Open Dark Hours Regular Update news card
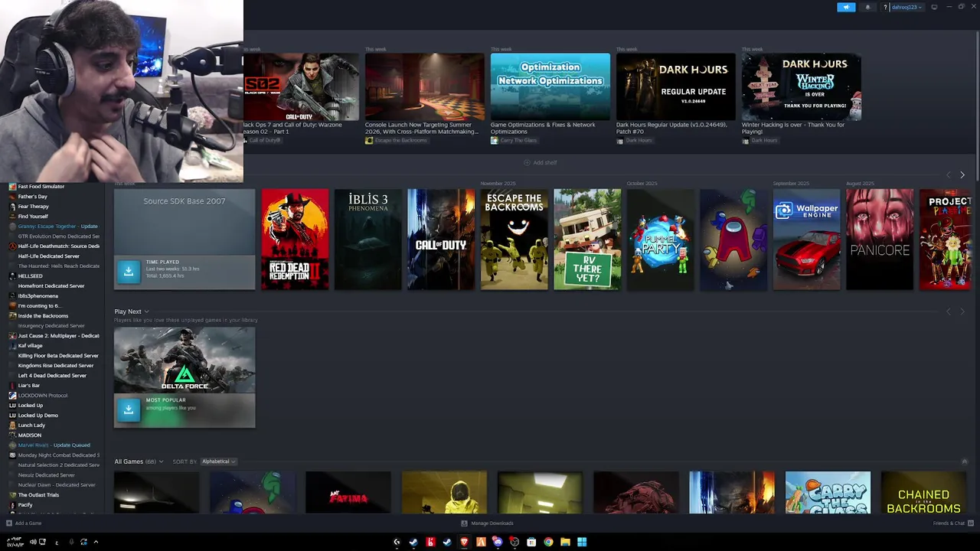The height and width of the screenshot is (551, 980). pyautogui.click(x=676, y=86)
